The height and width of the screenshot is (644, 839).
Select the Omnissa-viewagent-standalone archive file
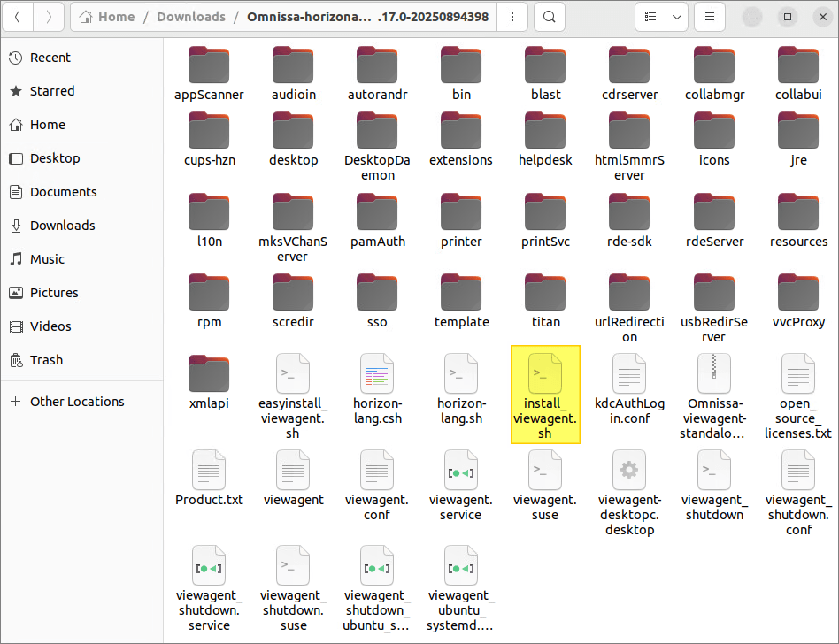click(713, 373)
